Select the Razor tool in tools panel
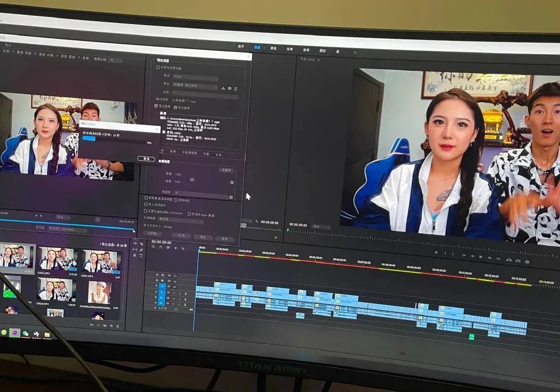 pyautogui.click(x=142, y=244)
